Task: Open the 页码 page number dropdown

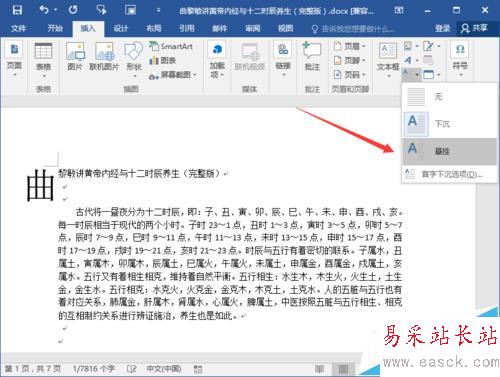Action: [350, 75]
